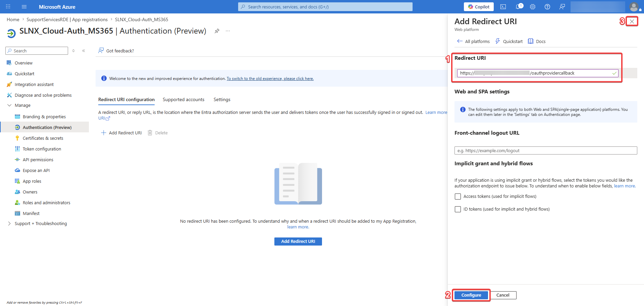Screen dimensions: 644x306
Task: Open Branding & properties
Action: (44, 117)
